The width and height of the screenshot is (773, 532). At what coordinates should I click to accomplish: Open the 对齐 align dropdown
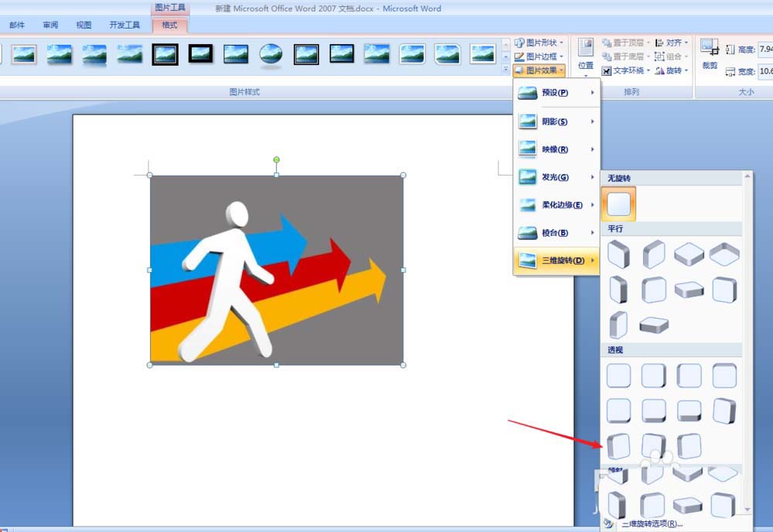pyautogui.click(x=672, y=43)
